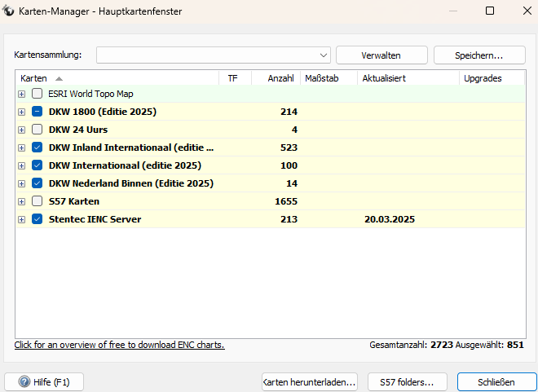Expand DKW Nederland Binnen tree node

point(22,183)
